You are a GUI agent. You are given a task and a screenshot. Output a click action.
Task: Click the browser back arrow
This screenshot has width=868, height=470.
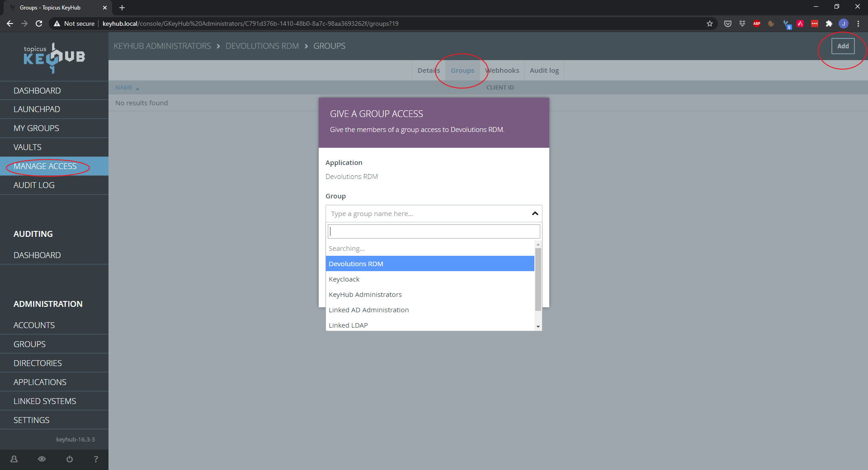click(x=10, y=23)
